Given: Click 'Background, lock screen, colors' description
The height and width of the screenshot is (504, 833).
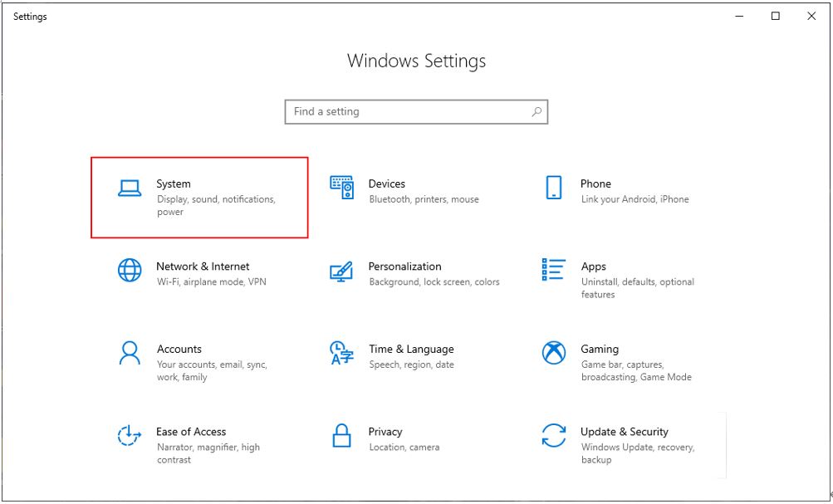Looking at the screenshot, I should point(434,282).
